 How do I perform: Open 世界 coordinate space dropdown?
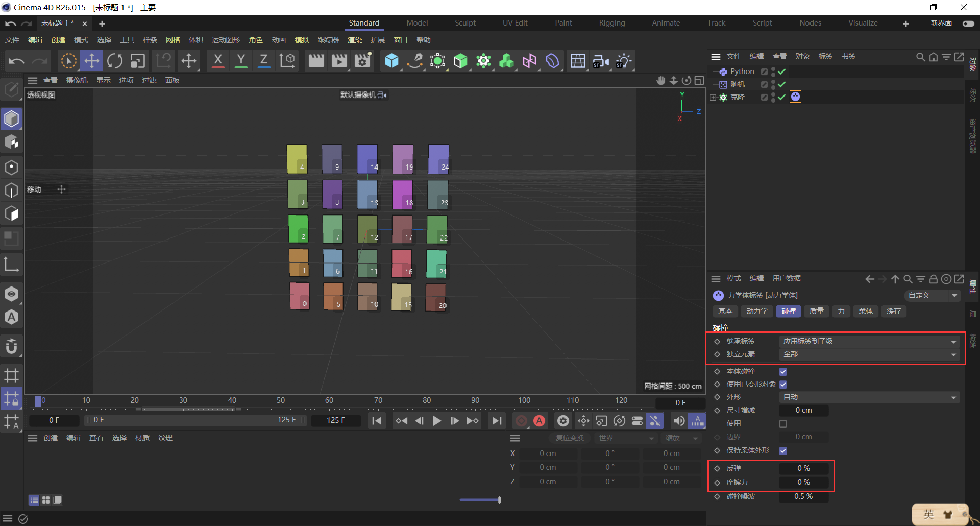coord(626,438)
